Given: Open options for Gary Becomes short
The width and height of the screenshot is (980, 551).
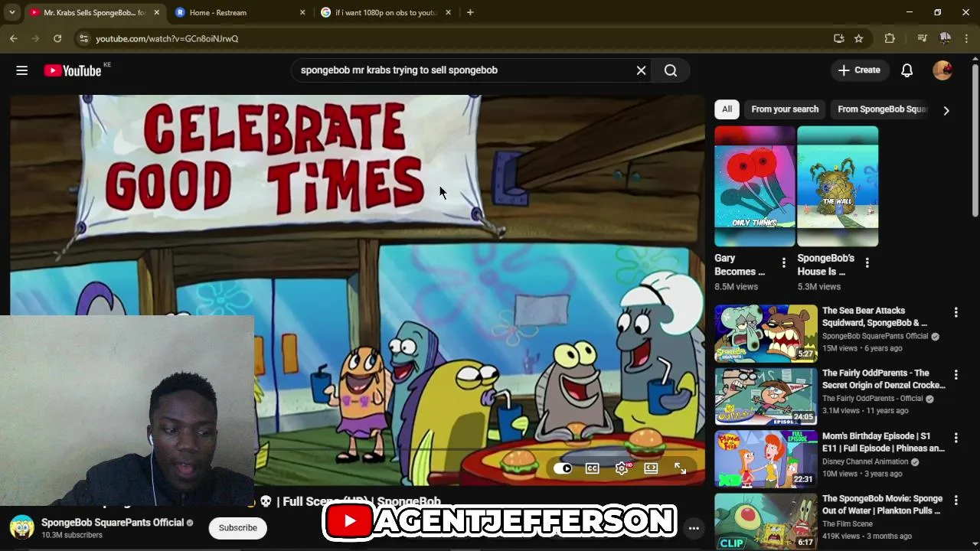Looking at the screenshot, I should tap(783, 263).
